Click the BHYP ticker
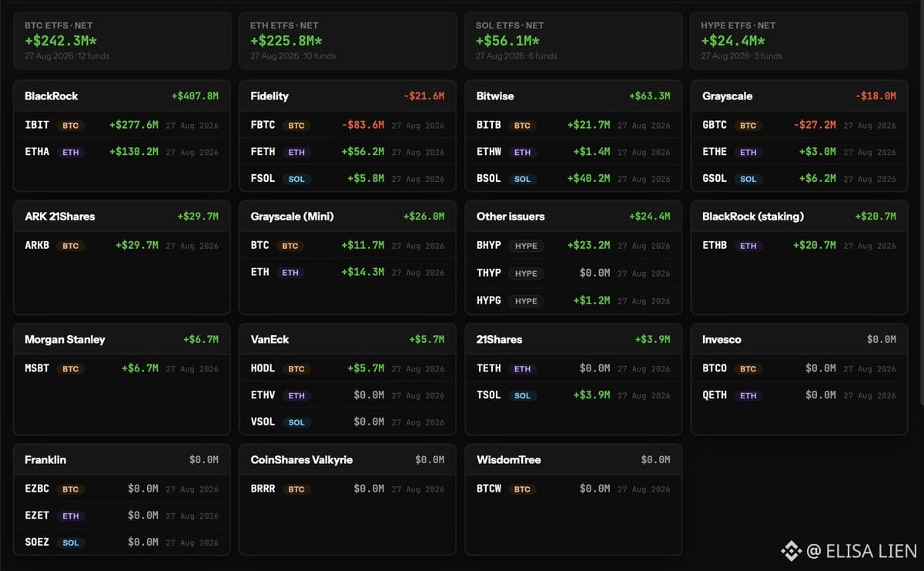Viewport: 924px width, 571px height. point(489,245)
